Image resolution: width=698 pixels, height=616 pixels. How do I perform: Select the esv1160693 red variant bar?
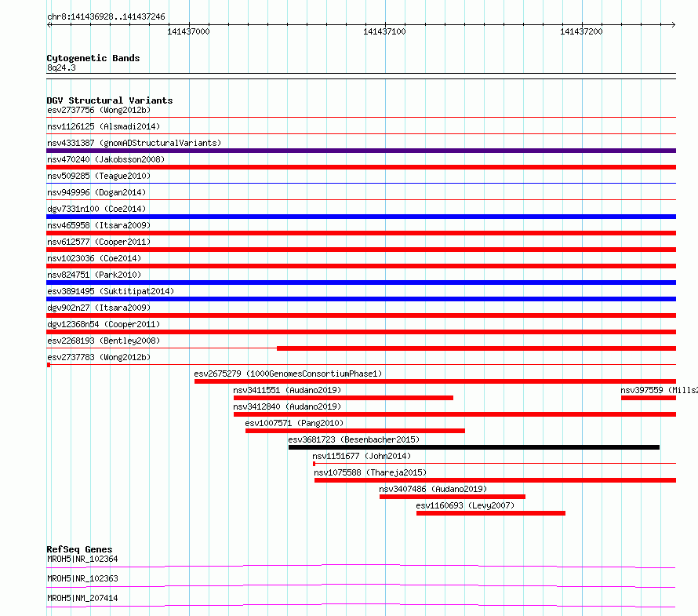pos(491,513)
